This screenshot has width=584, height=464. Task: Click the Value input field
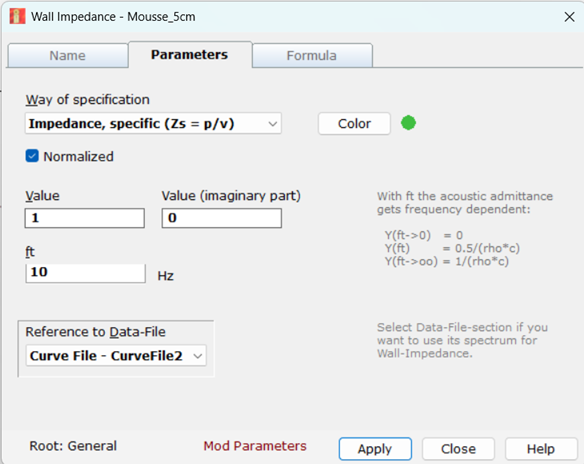click(x=85, y=218)
